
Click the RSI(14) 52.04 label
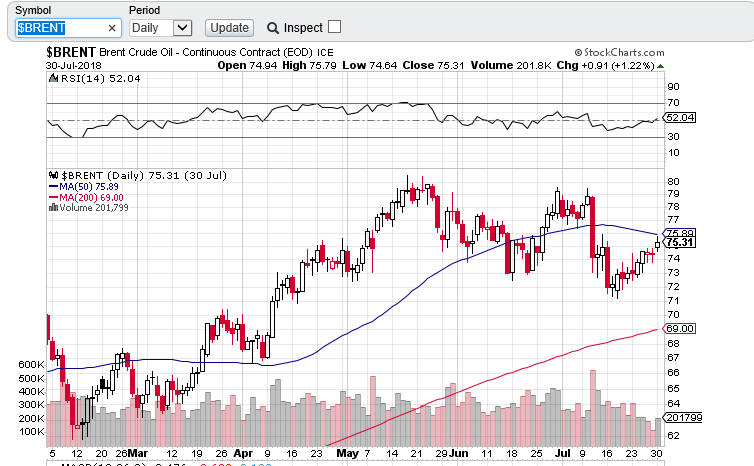101,78
